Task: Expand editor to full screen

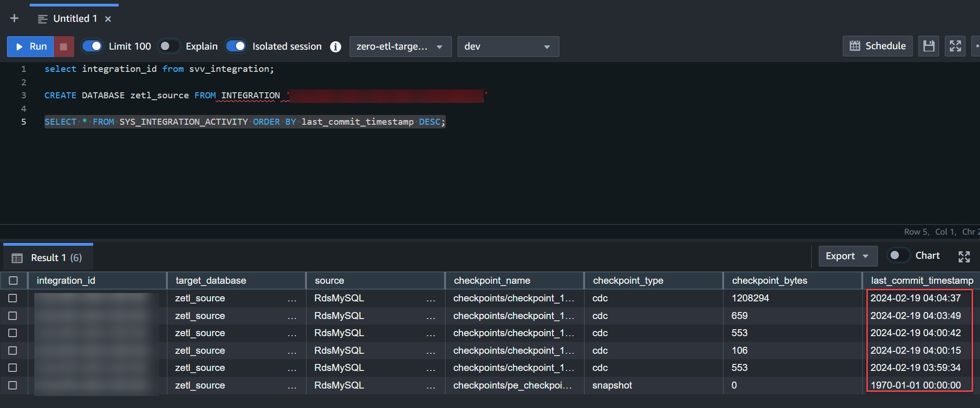Action: [955, 46]
